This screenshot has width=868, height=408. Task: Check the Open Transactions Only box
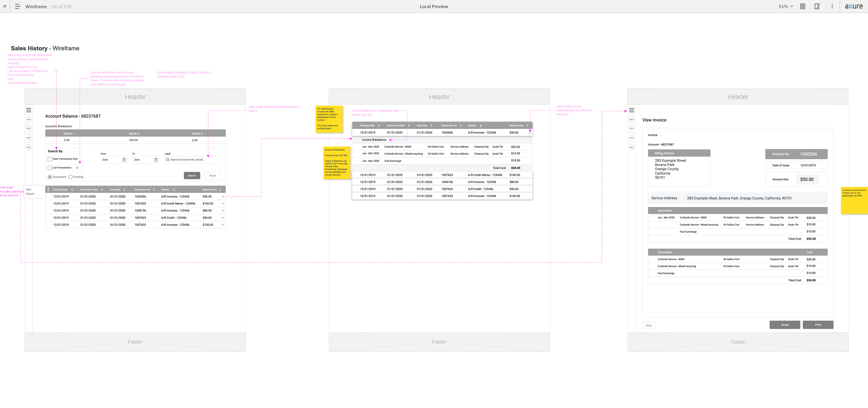50,159
